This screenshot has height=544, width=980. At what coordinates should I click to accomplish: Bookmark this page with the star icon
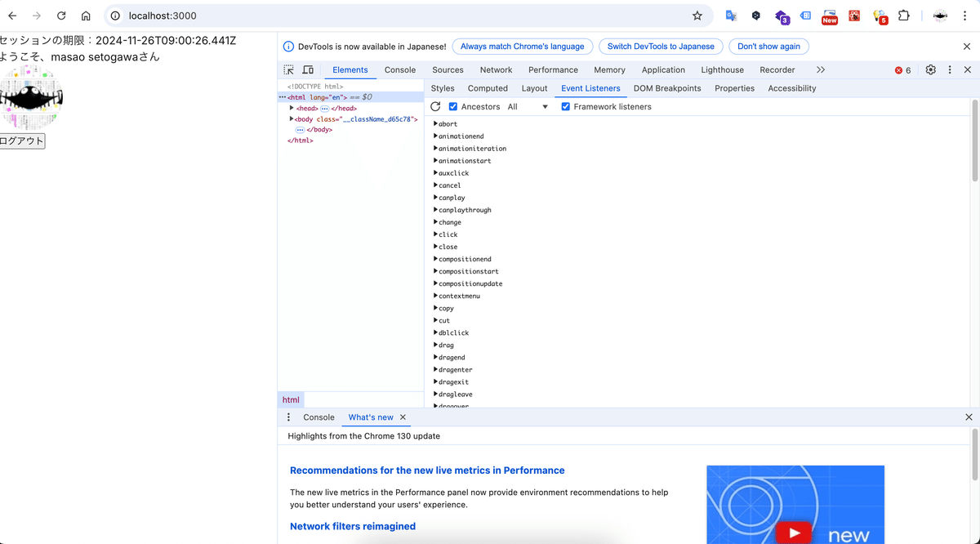pyautogui.click(x=697, y=16)
